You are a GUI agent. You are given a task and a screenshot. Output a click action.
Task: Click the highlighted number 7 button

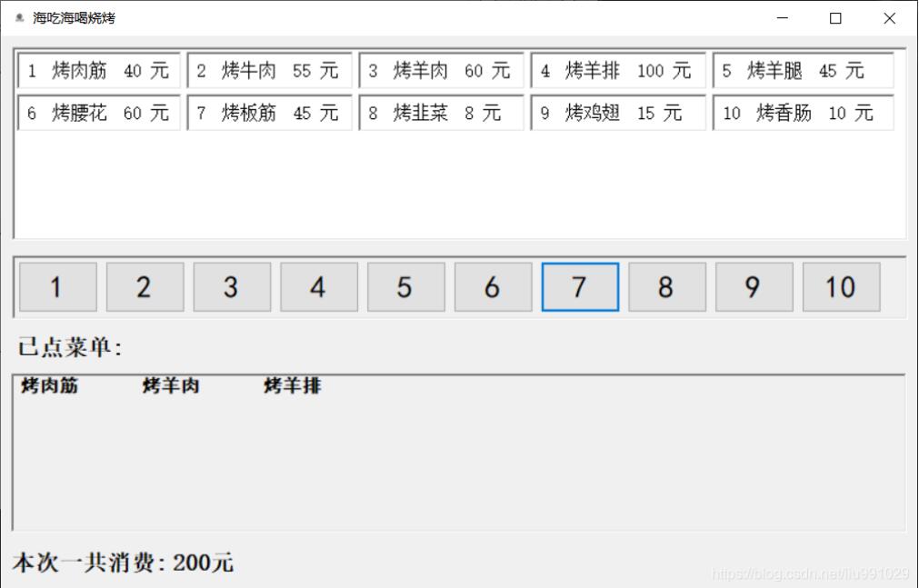580,286
